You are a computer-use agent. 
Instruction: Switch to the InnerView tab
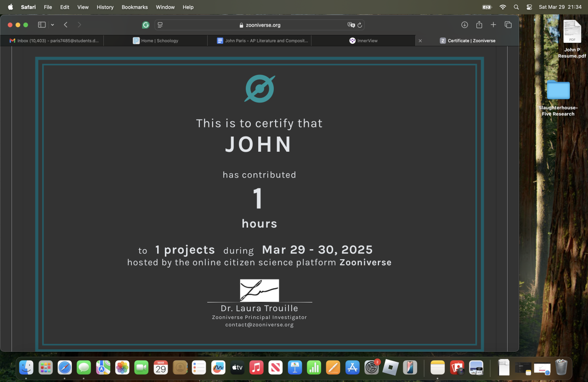tap(363, 40)
